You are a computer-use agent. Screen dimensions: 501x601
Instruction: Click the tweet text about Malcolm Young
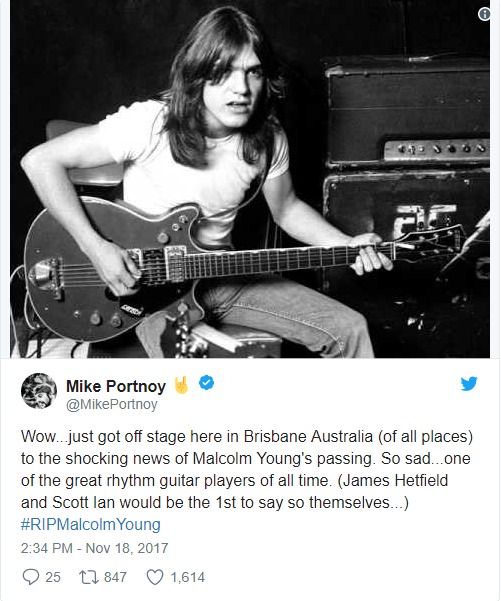tap(247, 469)
